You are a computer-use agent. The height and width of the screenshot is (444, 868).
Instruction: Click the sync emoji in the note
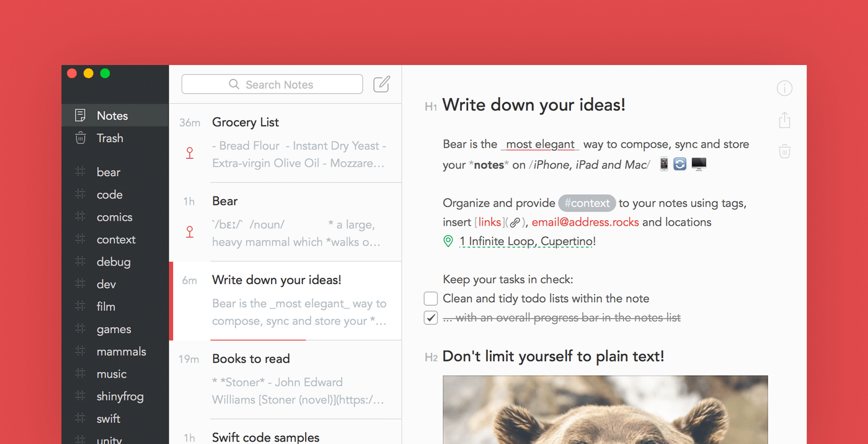680,164
